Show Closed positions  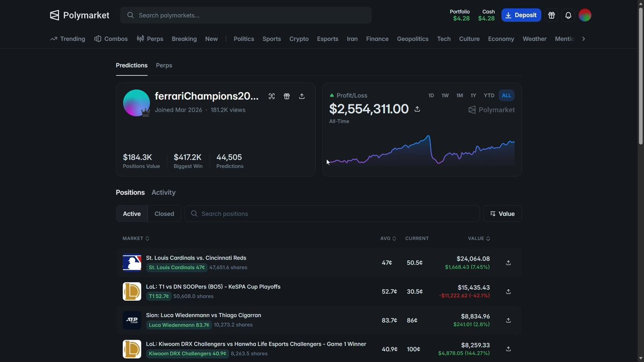(x=164, y=213)
